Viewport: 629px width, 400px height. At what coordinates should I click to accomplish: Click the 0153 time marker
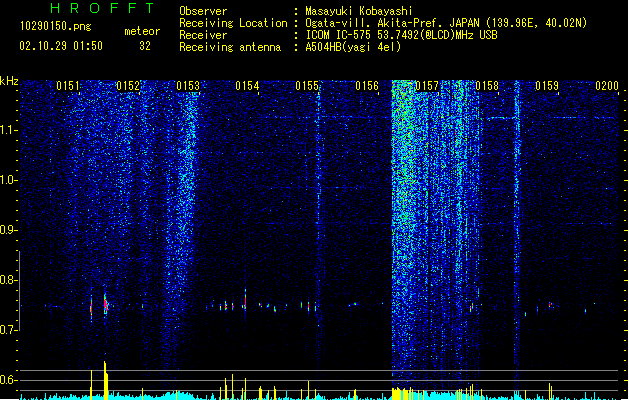click(x=188, y=86)
